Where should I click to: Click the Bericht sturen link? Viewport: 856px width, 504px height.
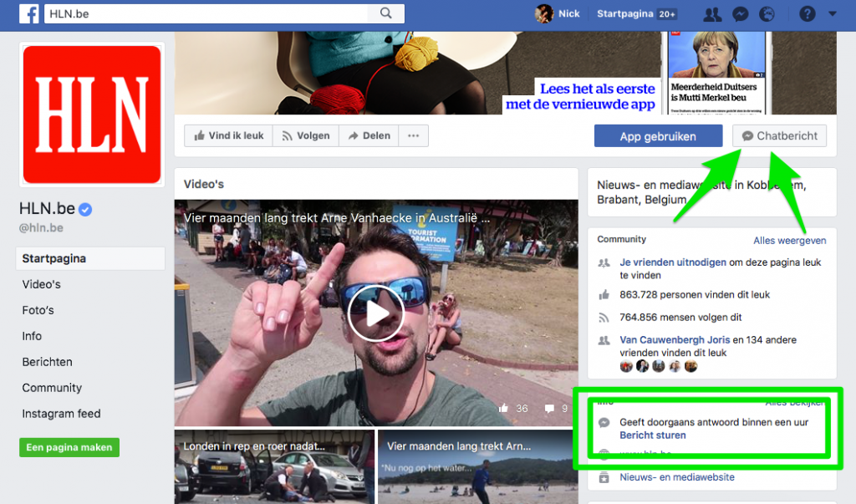pos(652,435)
